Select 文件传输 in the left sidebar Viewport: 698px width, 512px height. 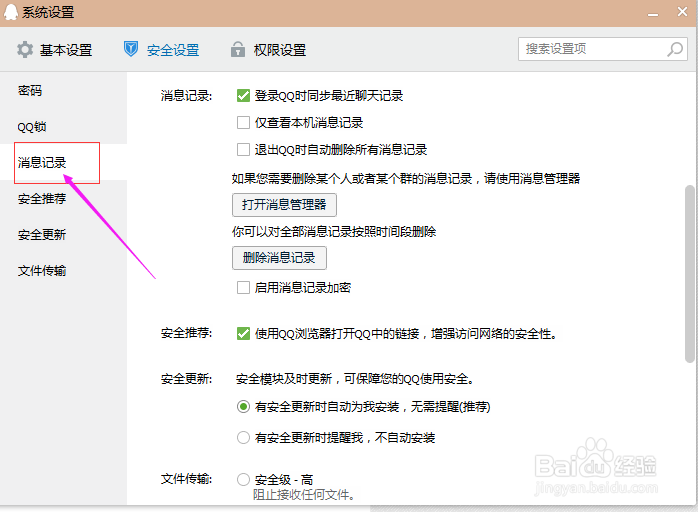42,271
